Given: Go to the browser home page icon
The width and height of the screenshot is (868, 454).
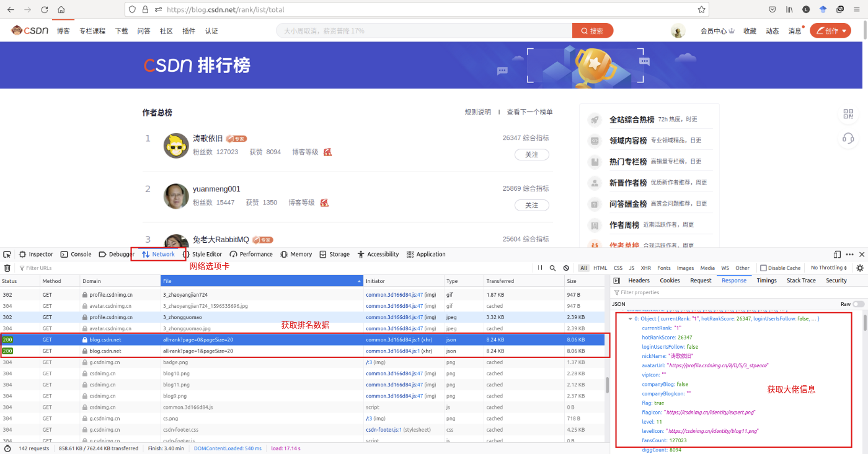Looking at the screenshot, I should (x=61, y=10).
